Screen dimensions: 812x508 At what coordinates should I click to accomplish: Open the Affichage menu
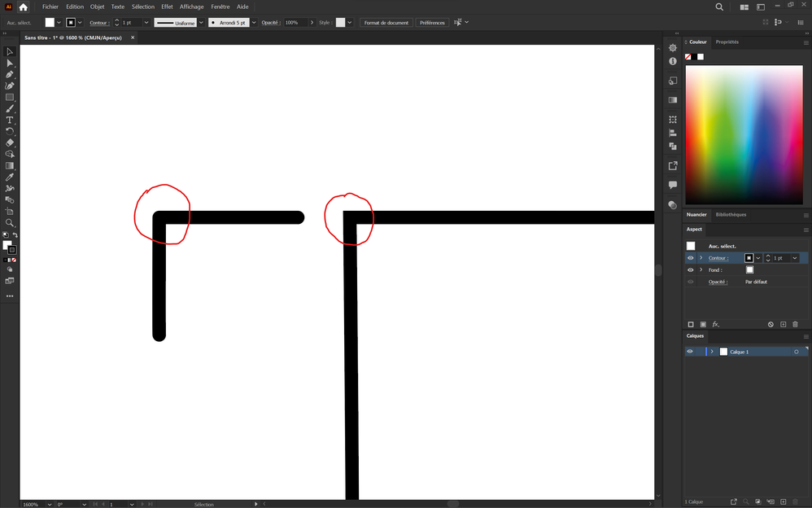tap(191, 7)
